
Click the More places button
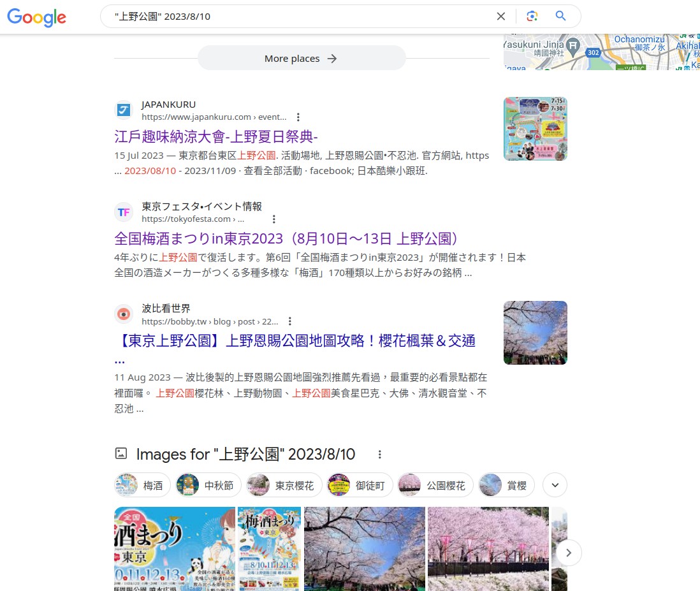coord(302,58)
